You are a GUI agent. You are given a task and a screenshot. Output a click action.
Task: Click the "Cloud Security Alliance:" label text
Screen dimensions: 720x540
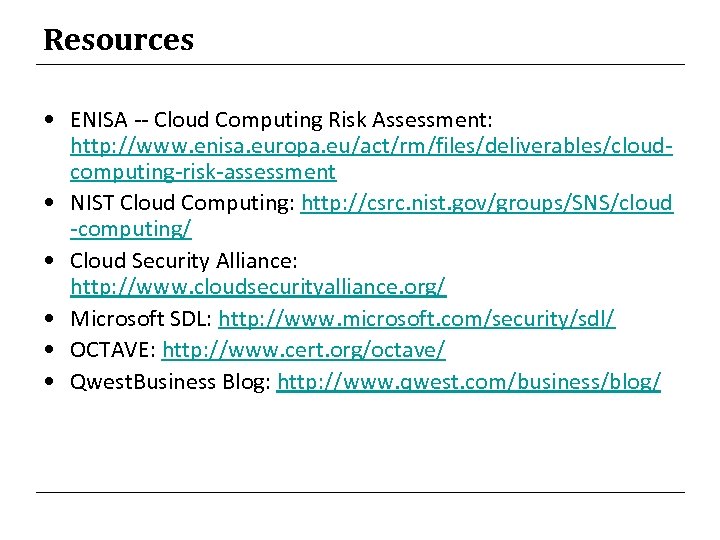184,261
